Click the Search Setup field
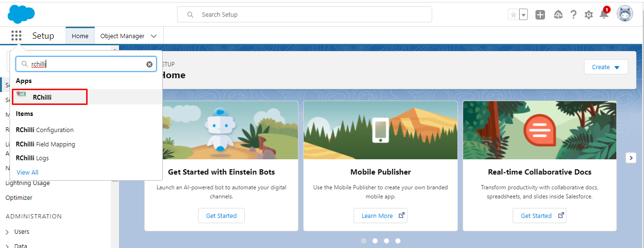Screen dimensions: 644x248 point(305,14)
